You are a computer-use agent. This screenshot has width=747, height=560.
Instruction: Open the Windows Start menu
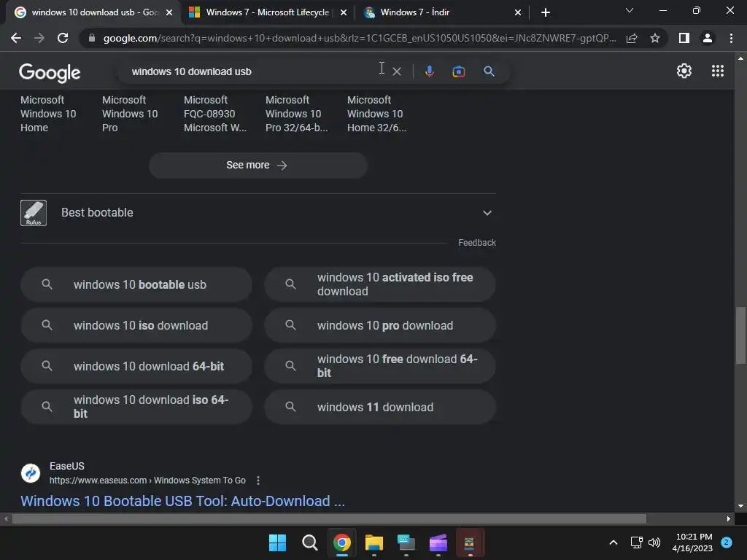pos(277,542)
